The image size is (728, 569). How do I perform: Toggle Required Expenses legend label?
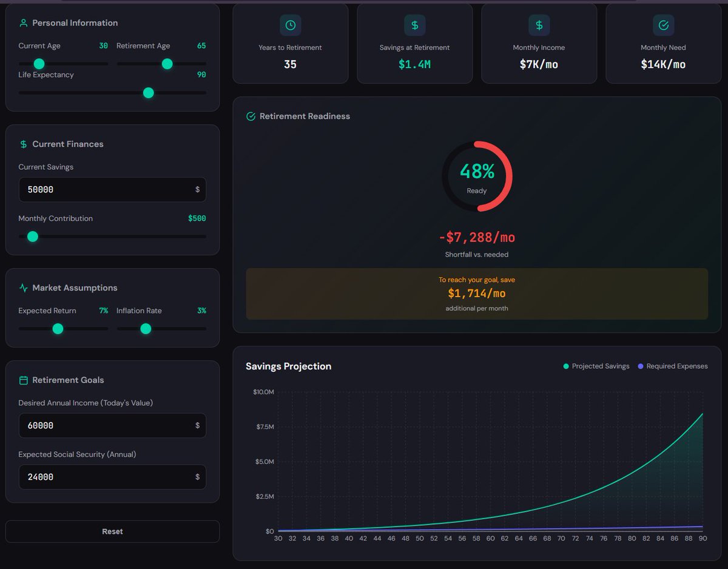tap(677, 366)
